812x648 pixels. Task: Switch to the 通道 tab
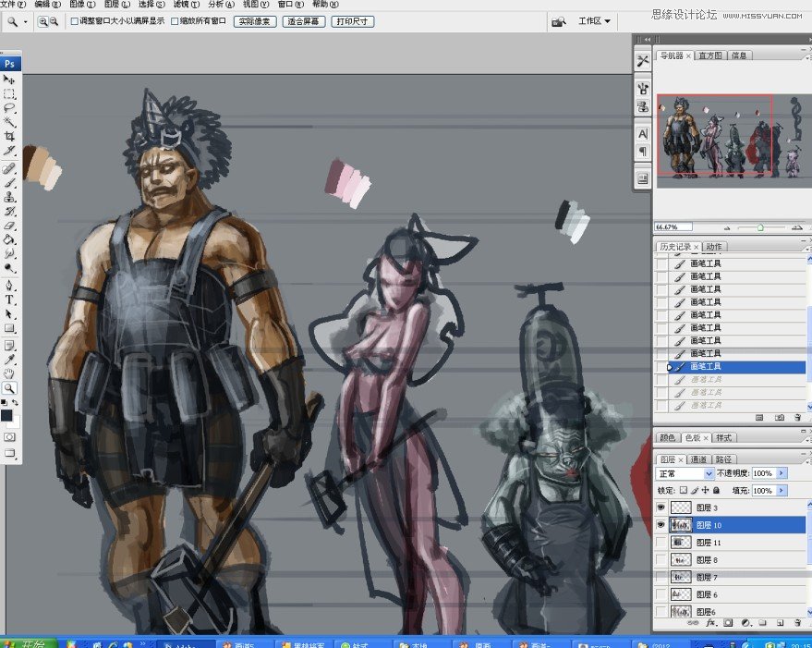click(698, 459)
